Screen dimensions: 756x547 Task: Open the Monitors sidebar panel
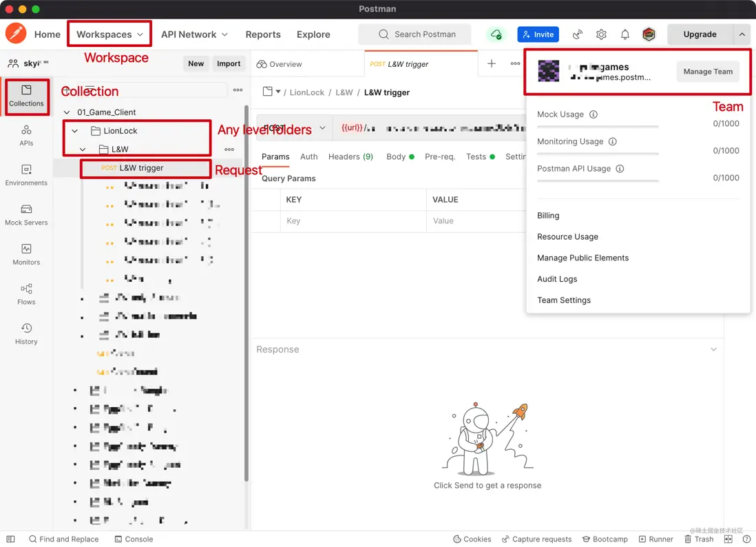pyautogui.click(x=26, y=255)
